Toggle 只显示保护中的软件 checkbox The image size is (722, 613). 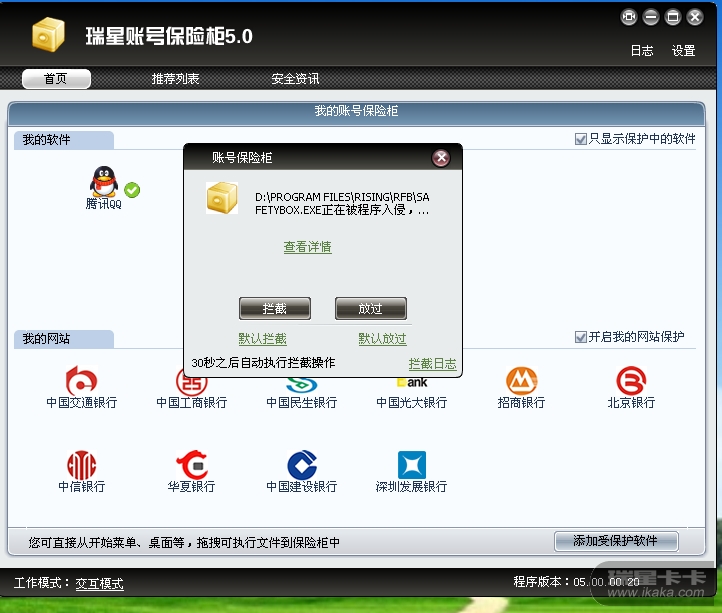581,139
